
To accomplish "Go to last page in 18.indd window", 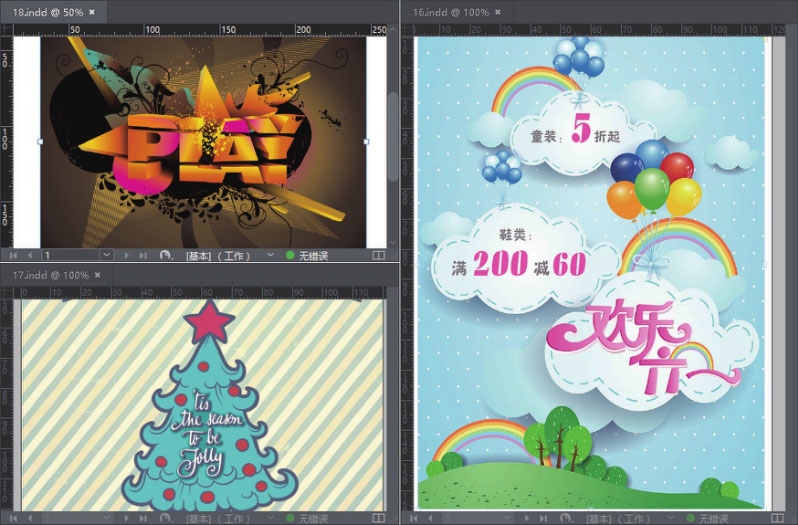I will [x=142, y=256].
